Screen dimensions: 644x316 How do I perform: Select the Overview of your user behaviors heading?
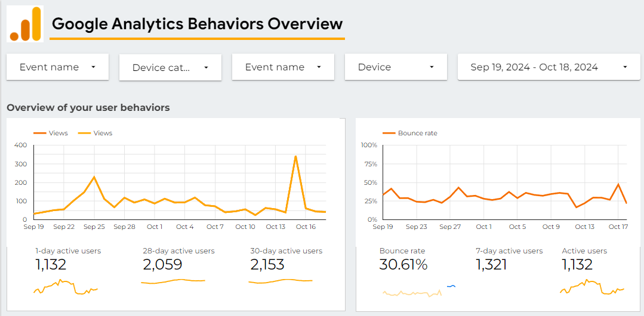[88, 108]
